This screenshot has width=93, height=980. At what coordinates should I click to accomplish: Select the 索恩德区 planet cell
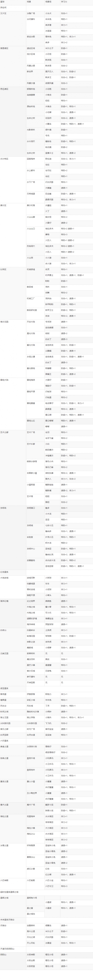pyautogui.click(x=13, y=66)
